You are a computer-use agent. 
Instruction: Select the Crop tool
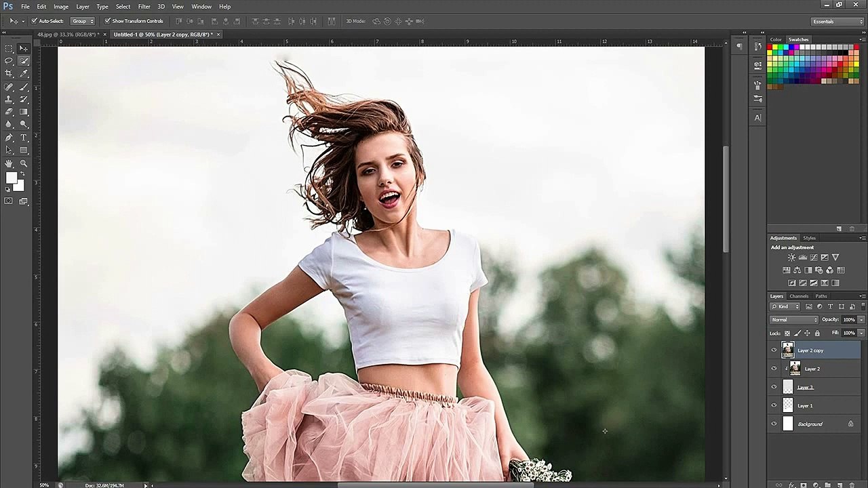(x=9, y=73)
